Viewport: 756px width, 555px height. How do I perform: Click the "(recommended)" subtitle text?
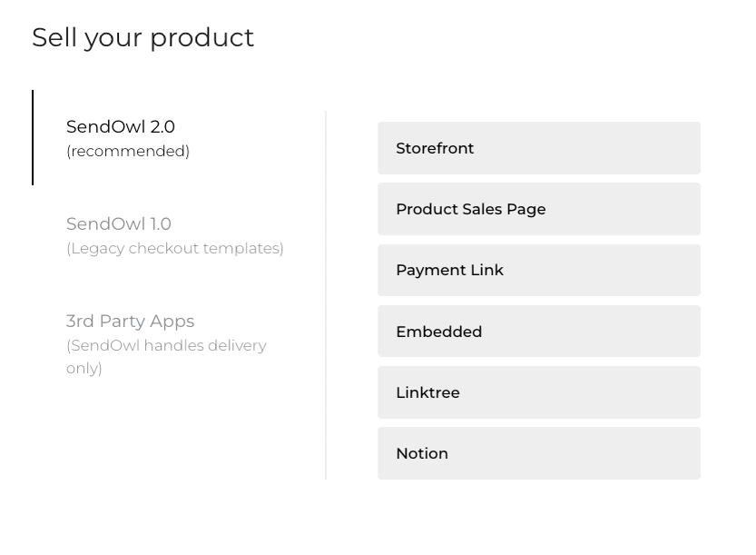click(128, 152)
